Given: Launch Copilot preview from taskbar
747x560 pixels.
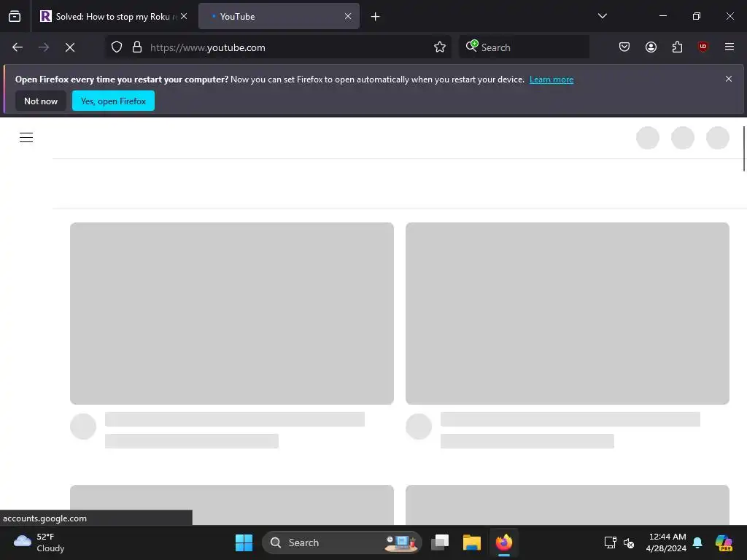Looking at the screenshot, I should 724,542.
